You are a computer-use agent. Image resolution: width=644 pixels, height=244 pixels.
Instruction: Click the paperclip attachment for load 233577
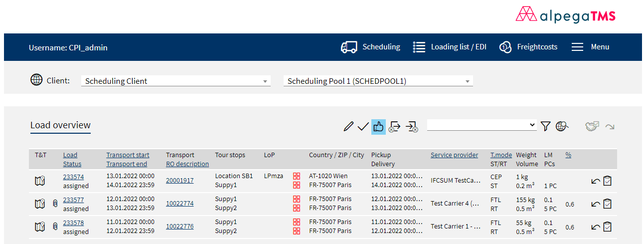click(x=55, y=204)
